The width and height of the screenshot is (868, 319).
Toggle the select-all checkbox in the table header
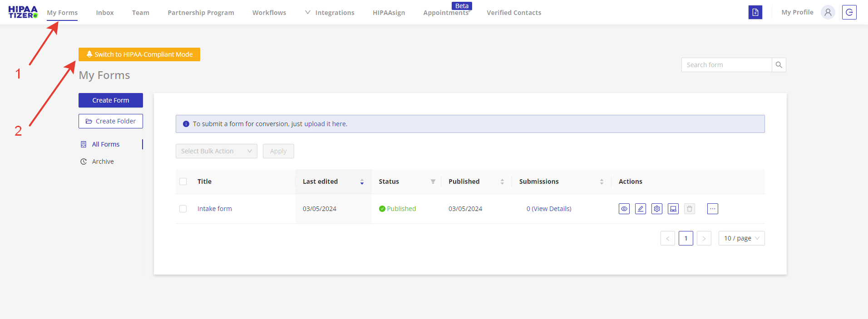coord(183,182)
